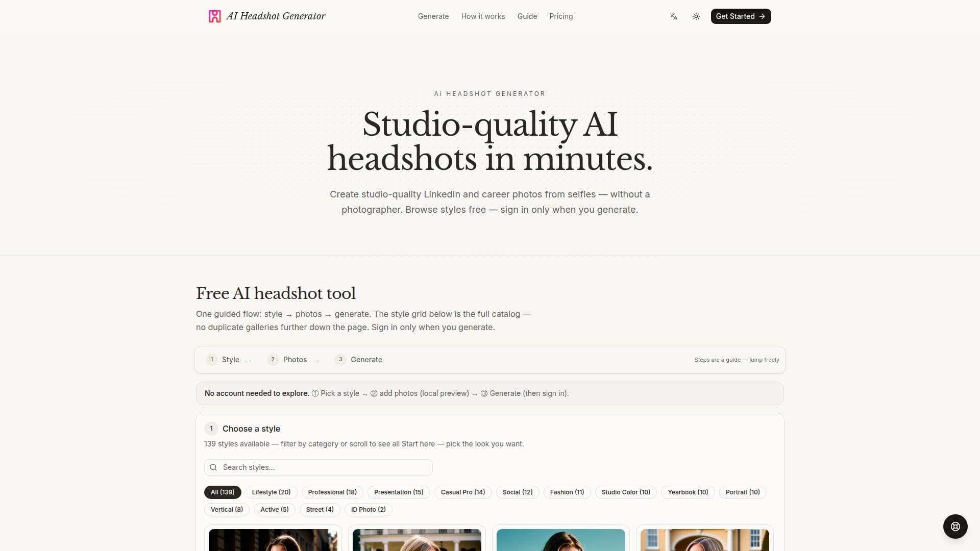Jump to step 3 Generate
980x551 pixels.
coord(358,360)
